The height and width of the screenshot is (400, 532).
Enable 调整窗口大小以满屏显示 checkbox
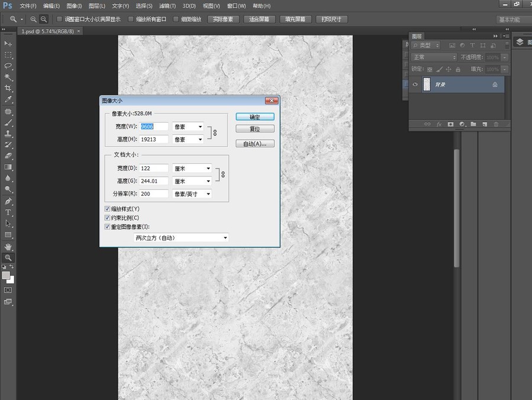[x=59, y=20]
